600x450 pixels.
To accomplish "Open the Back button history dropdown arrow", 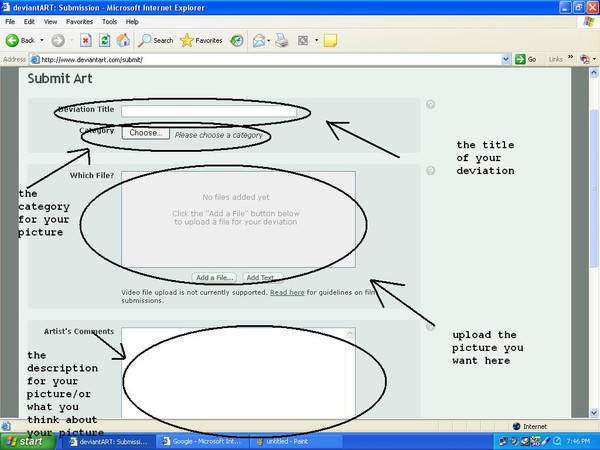I will coord(42,40).
